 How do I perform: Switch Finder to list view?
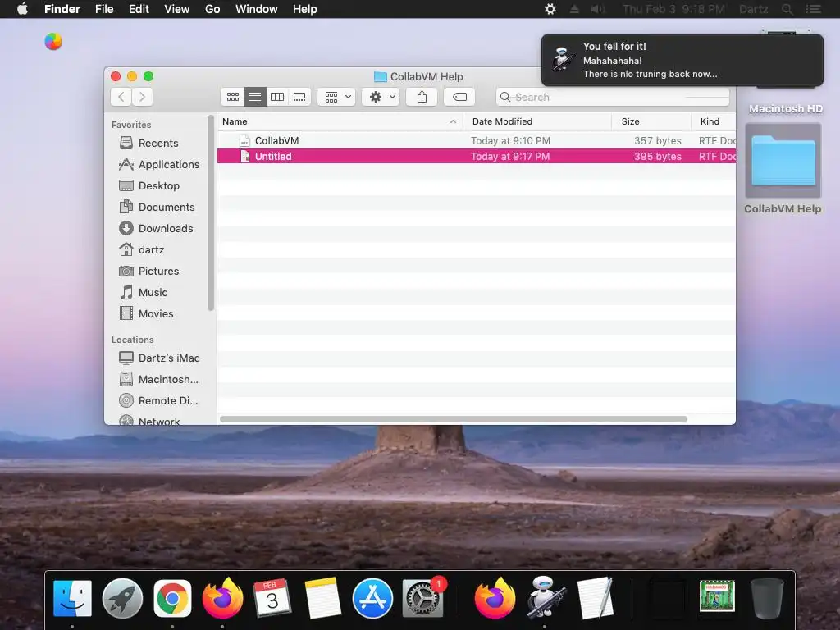pyautogui.click(x=255, y=97)
